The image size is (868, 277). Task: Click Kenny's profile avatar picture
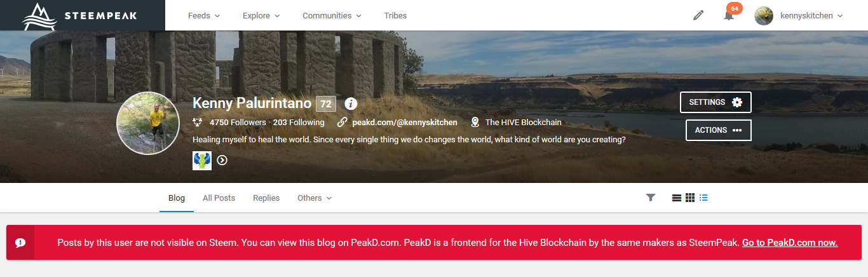pyautogui.click(x=148, y=123)
